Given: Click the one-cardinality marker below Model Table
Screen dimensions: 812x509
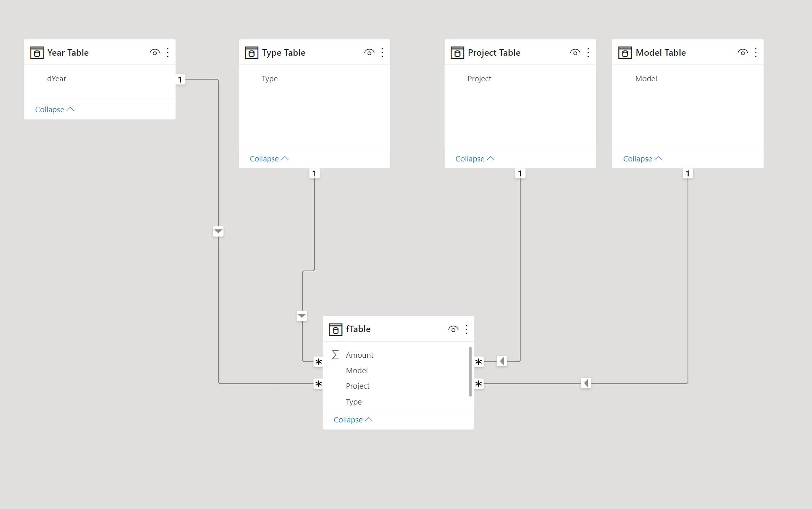Looking at the screenshot, I should tap(688, 174).
